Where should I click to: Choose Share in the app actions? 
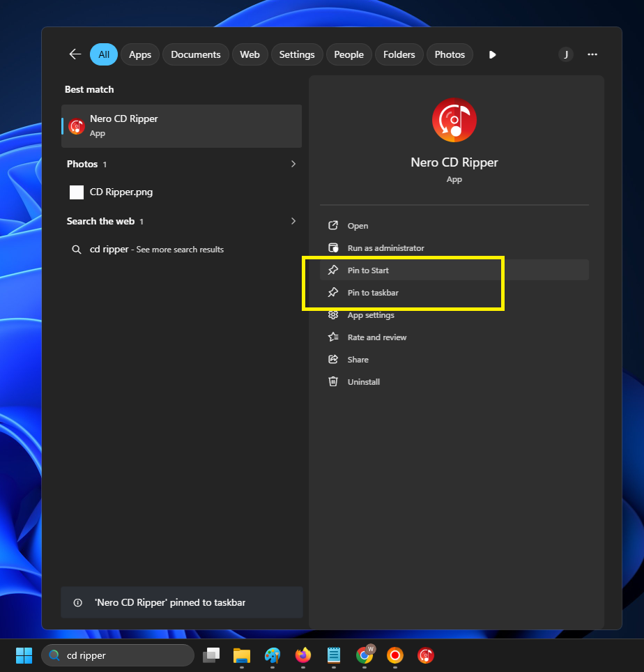(x=454, y=359)
